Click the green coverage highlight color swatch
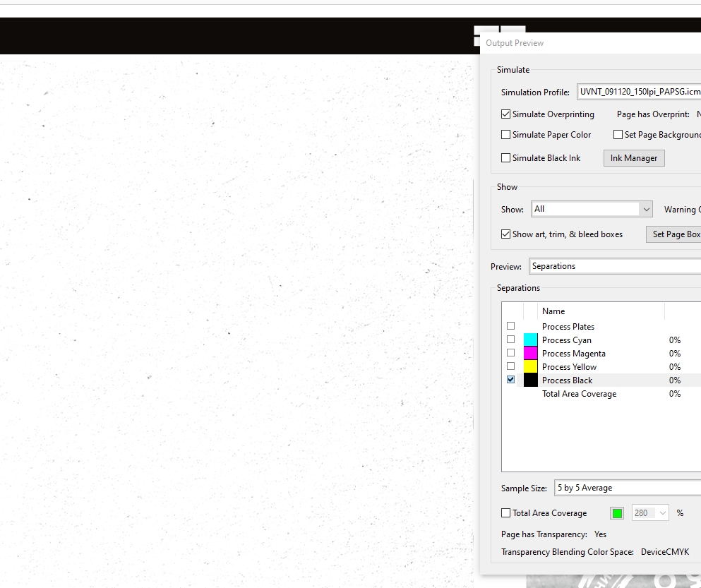This screenshot has width=701, height=588. click(617, 513)
